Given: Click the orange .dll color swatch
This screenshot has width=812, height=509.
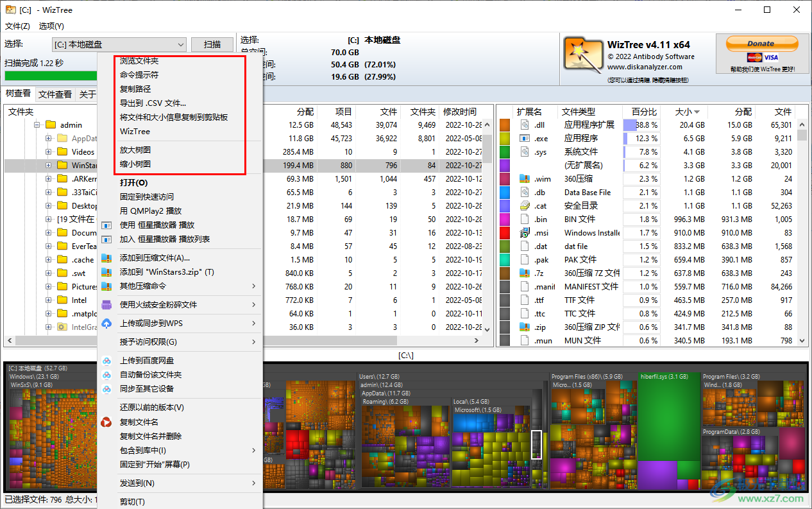Looking at the screenshot, I should tap(505, 125).
